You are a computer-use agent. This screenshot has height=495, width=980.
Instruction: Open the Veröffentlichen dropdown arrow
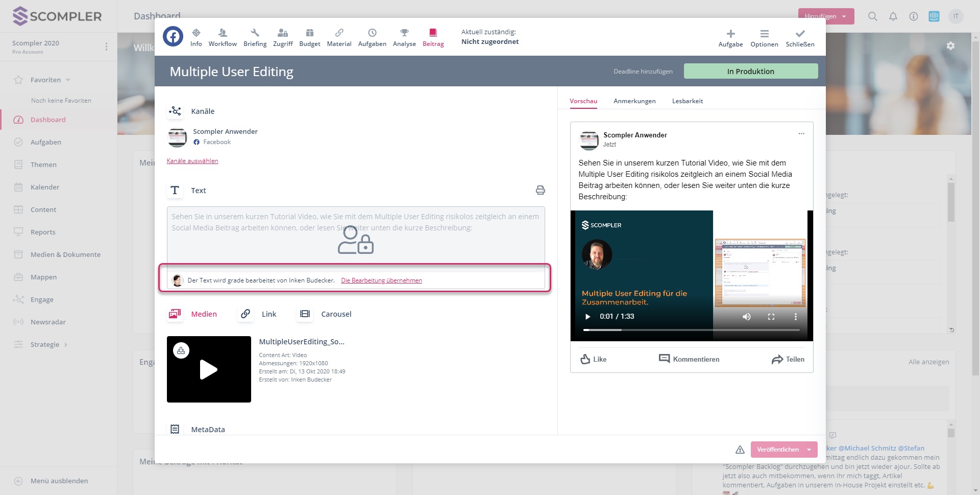[x=809, y=450]
